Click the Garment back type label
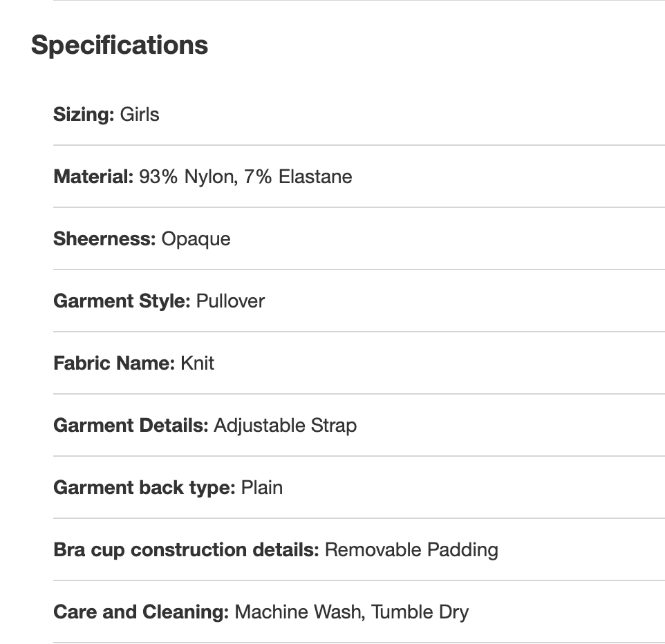The image size is (665, 644). (144, 487)
